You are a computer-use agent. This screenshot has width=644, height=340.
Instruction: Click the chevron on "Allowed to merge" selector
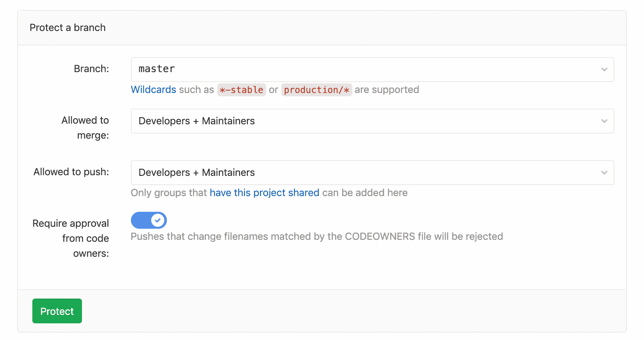(x=604, y=121)
